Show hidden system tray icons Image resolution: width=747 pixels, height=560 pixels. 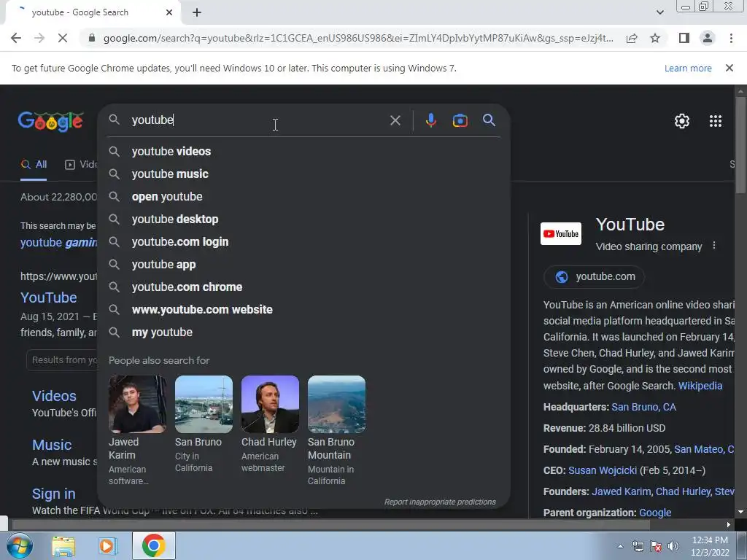pyautogui.click(x=620, y=546)
